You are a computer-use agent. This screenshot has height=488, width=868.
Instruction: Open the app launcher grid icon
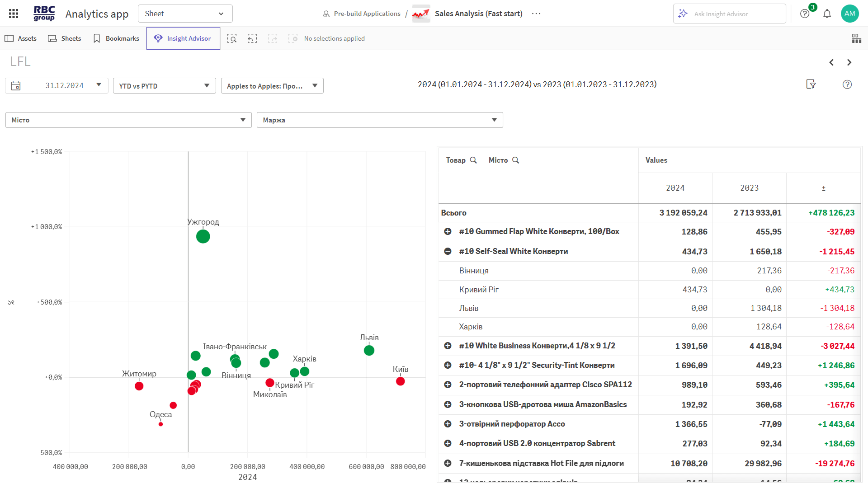14,14
